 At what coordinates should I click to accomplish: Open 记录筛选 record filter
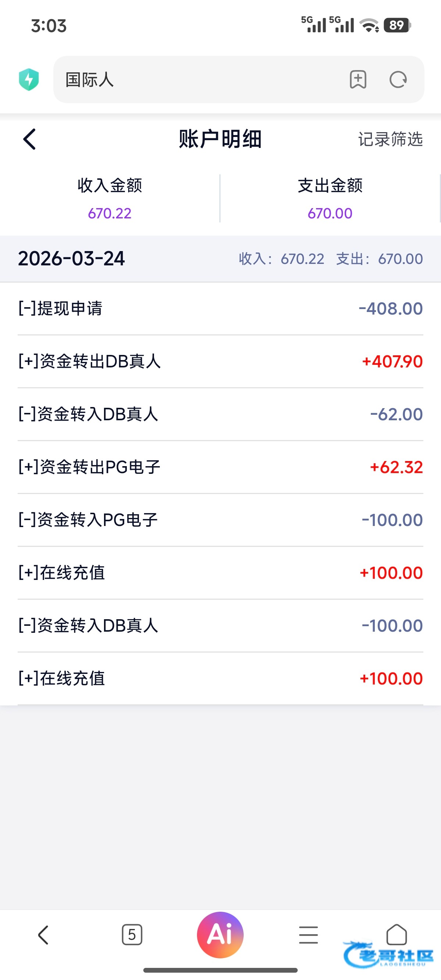click(x=390, y=139)
